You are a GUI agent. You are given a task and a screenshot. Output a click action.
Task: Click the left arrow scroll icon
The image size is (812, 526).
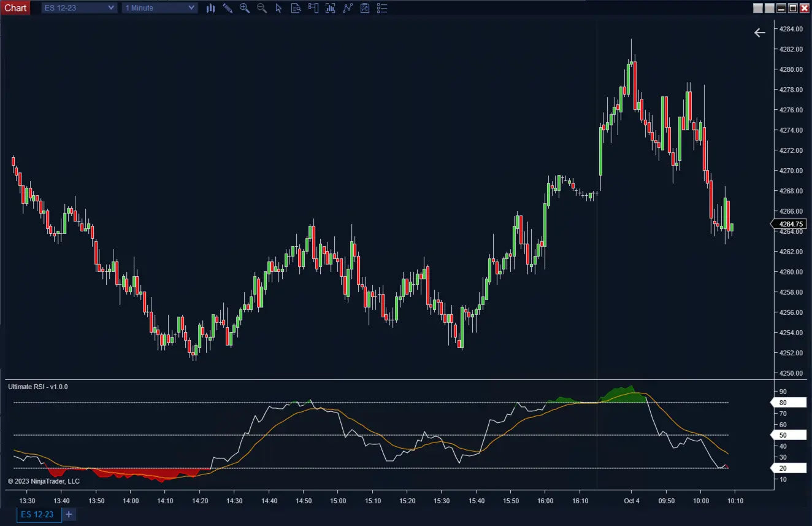pos(759,33)
